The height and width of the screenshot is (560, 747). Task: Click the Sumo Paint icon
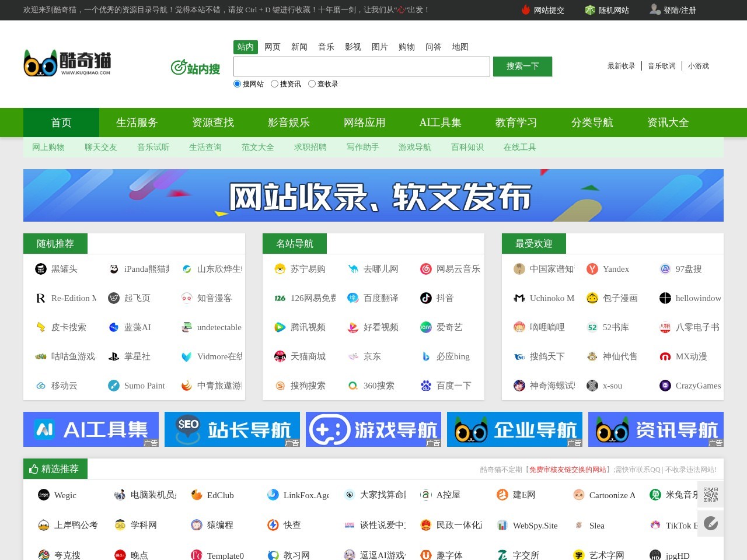click(x=114, y=386)
